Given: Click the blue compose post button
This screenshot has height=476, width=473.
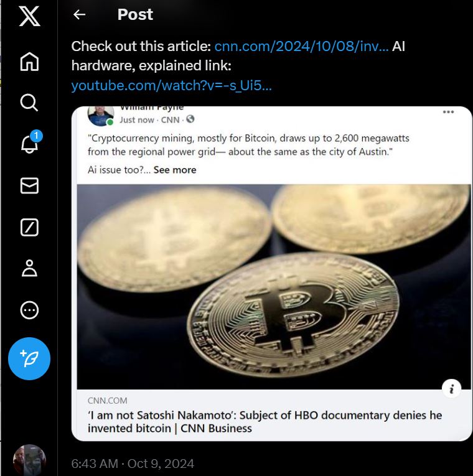Looking at the screenshot, I should pos(29,358).
